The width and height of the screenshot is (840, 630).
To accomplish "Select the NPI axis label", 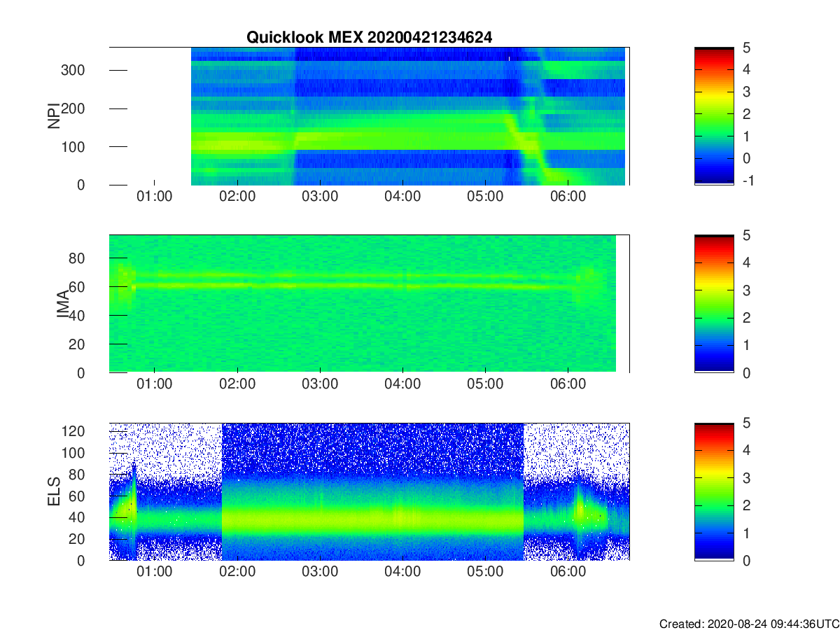I will pyautogui.click(x=54, y=116).
